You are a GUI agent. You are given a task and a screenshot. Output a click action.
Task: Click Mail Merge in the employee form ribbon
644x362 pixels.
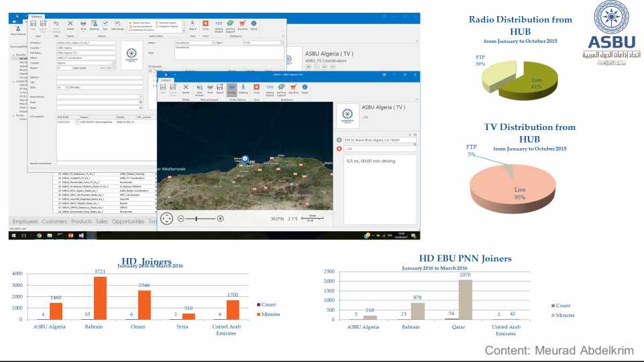click(117, 25)
